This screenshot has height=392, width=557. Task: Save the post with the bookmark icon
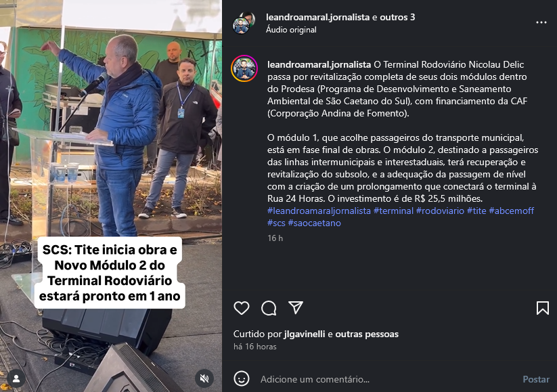[x=542, y=308]
